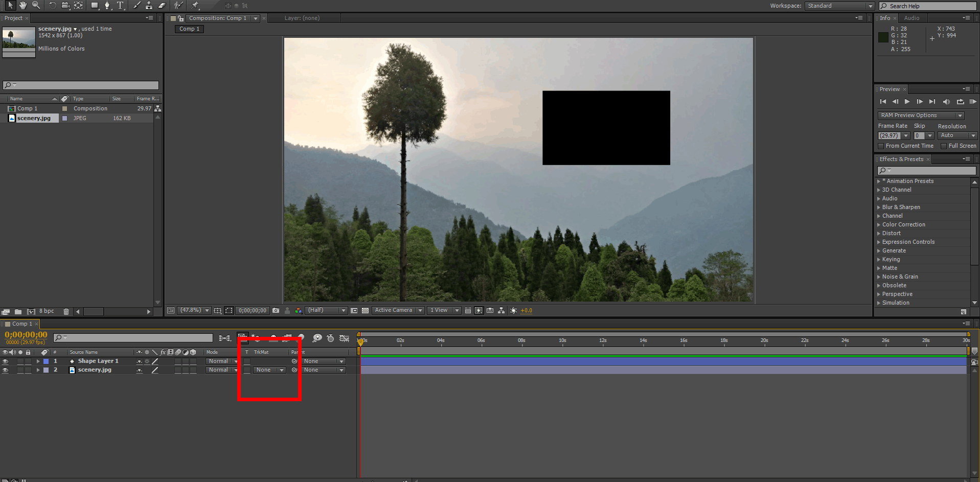Click Comp 1 breadcrumb in viewer
980x482 pixels.
coord(189,29)
